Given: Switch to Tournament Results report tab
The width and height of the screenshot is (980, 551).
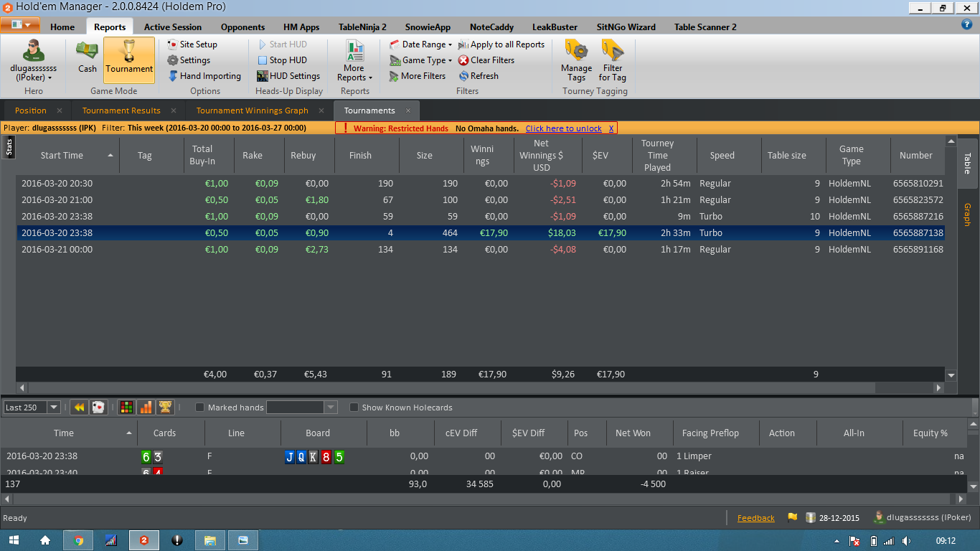Looking at the screenshot, I should click(121, 110).
